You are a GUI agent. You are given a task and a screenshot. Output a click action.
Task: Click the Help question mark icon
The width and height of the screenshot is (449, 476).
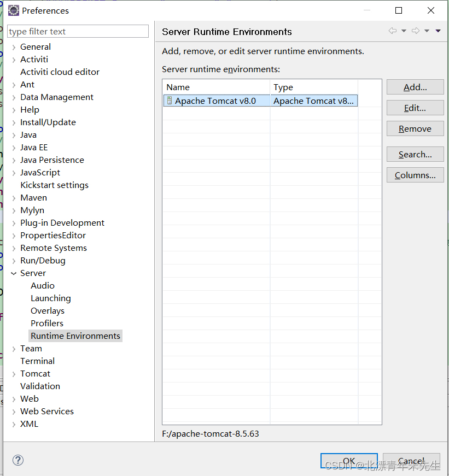(x=18, y=461)
